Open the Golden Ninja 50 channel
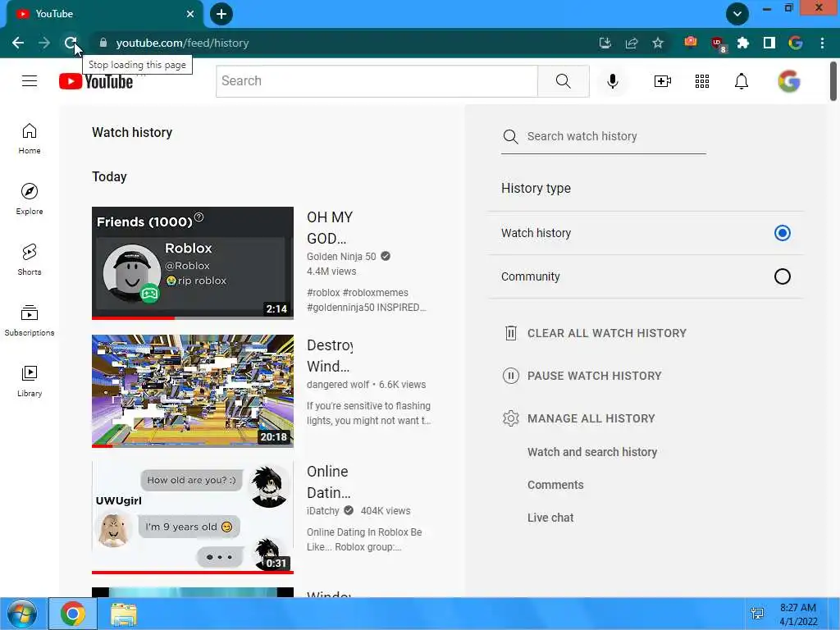Image resolution: width=840 pixels, height=630 pixels. [x=341, y=257]
